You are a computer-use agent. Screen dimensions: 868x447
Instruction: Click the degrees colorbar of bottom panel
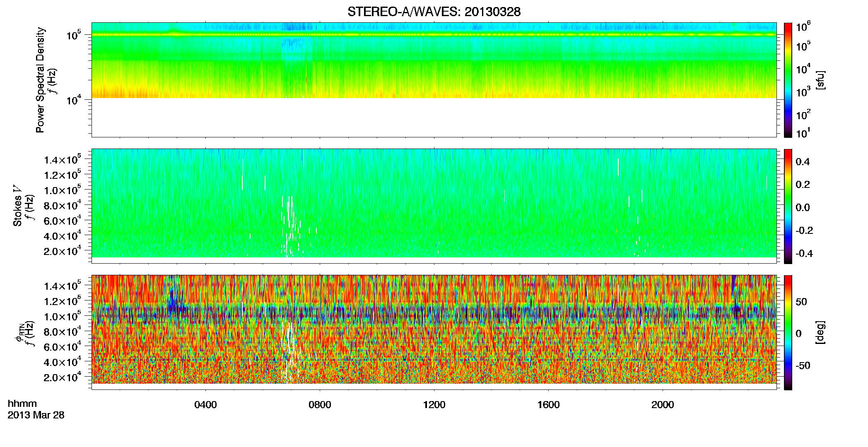pyautogui.click(x=788, y=332)
